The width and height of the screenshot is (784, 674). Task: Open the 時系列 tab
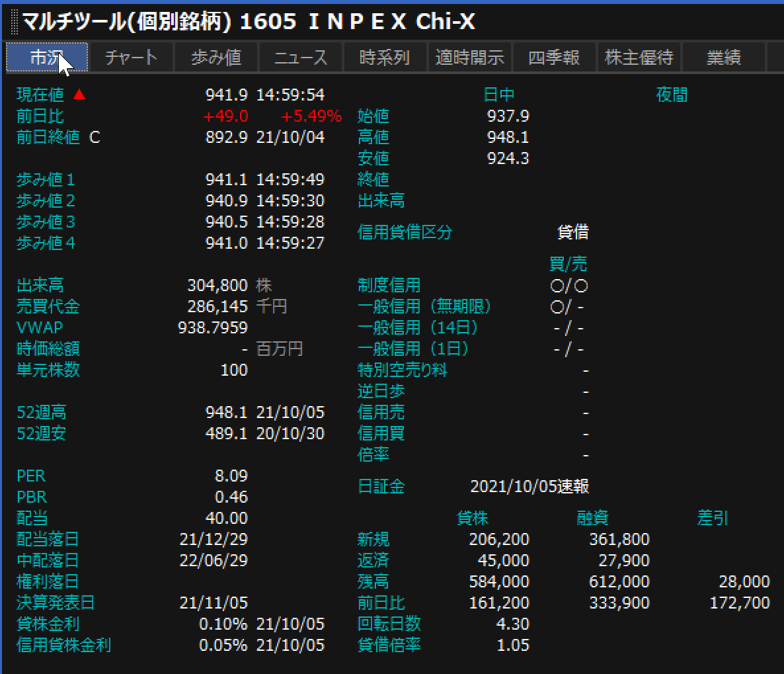385,58
